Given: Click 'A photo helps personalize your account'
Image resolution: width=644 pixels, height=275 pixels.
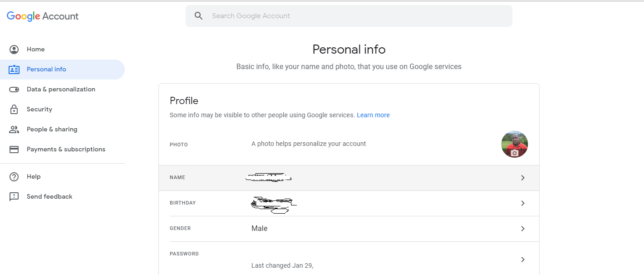Looking at the screenshot, I should point(309,144).
